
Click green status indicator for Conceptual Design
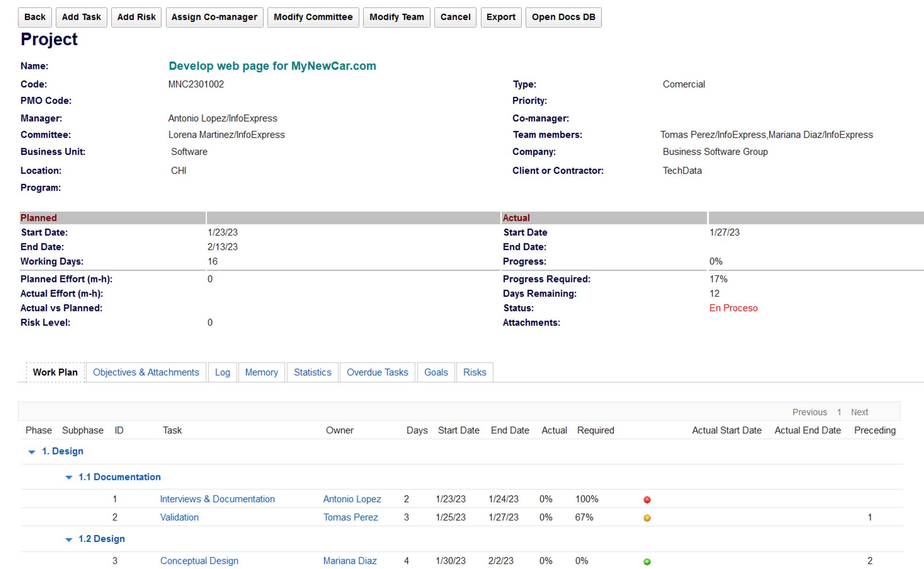click(647, 561)
